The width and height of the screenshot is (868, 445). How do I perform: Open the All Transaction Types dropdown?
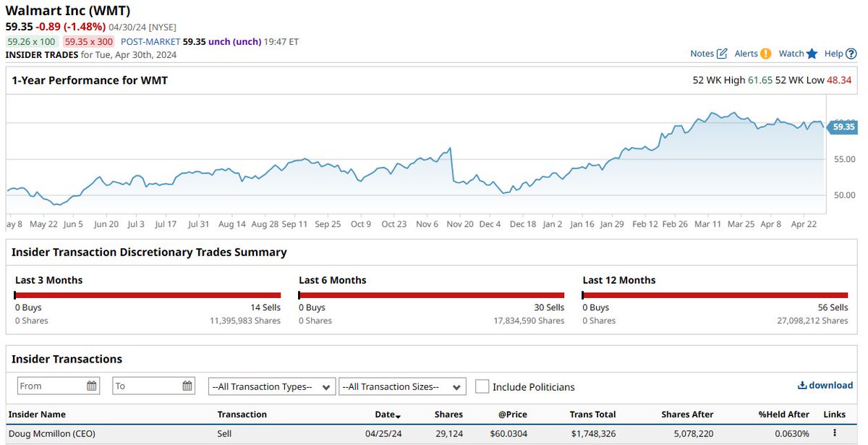(x=271, y=386)
